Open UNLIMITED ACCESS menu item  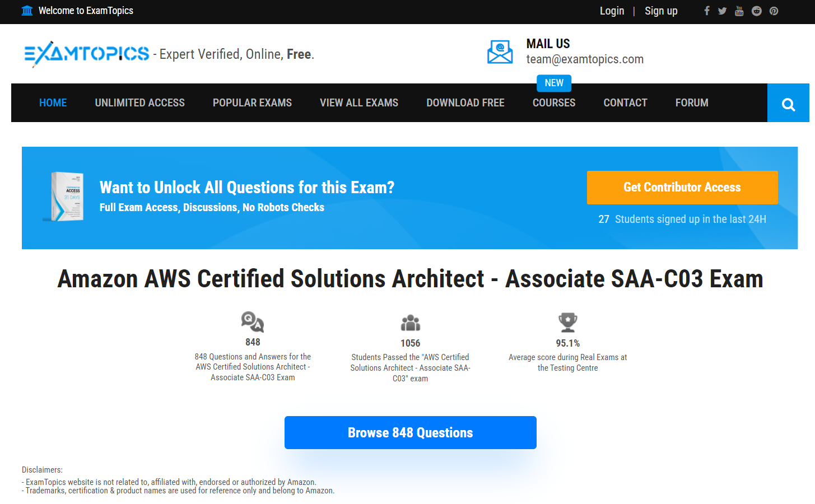(140, 103)
